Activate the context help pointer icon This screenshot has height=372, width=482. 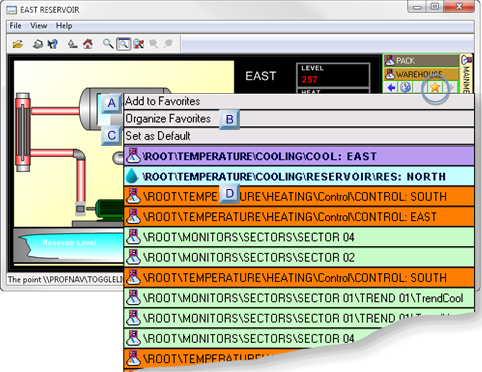[x=53, y=44]
